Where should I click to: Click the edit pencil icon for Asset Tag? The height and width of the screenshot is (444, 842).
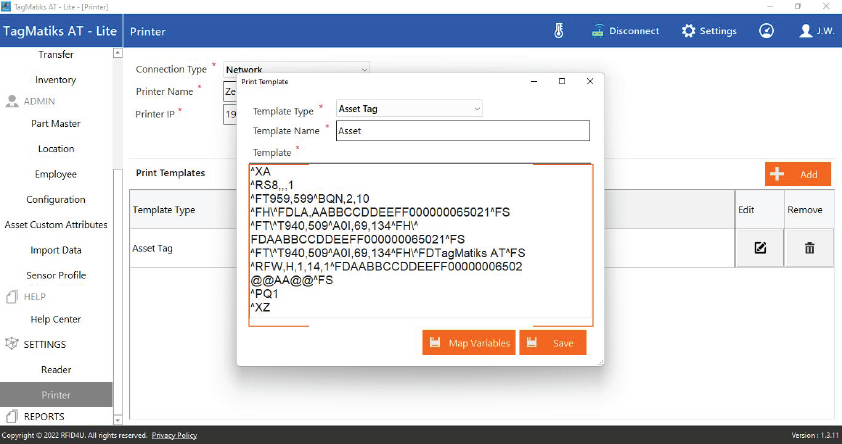coord(760,247)
